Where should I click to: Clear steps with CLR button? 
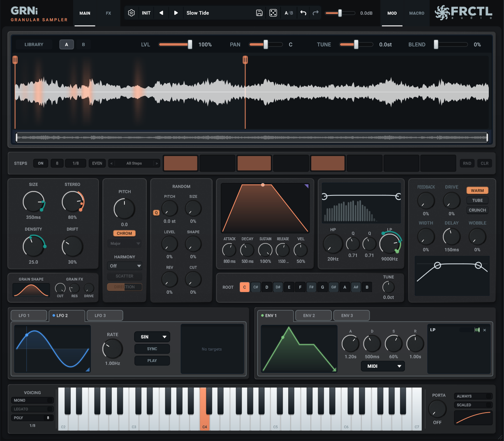click(x=485, y=163)
